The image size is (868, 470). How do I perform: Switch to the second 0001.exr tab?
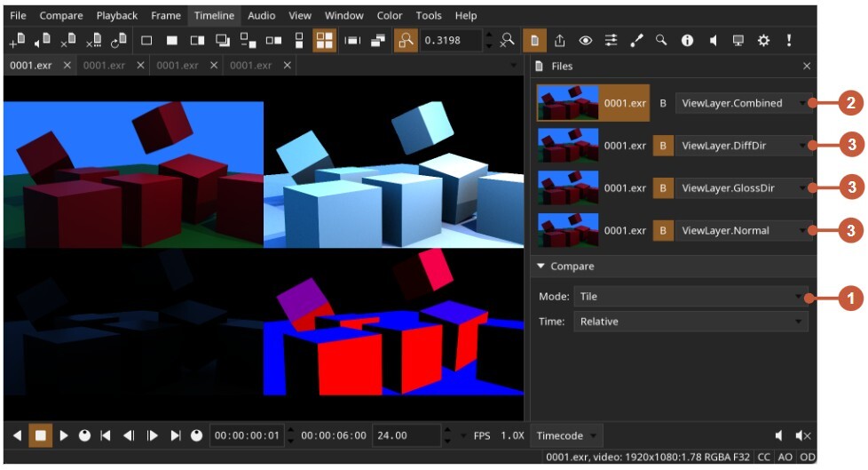105,66
